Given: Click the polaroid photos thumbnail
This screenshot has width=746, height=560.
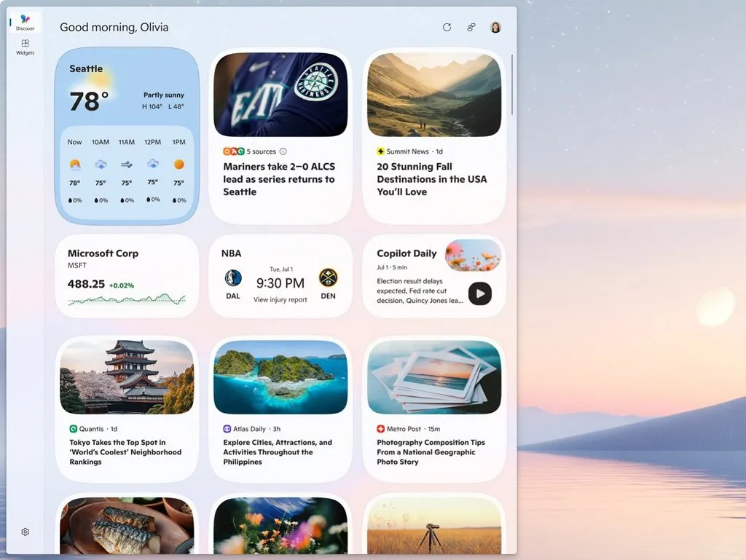Looking at the screenshot, I should (x=434, y=377).
